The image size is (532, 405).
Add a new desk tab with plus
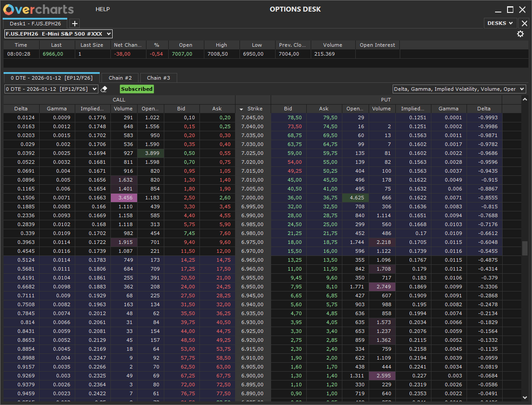pyautogui.click(x=75, y=24)
